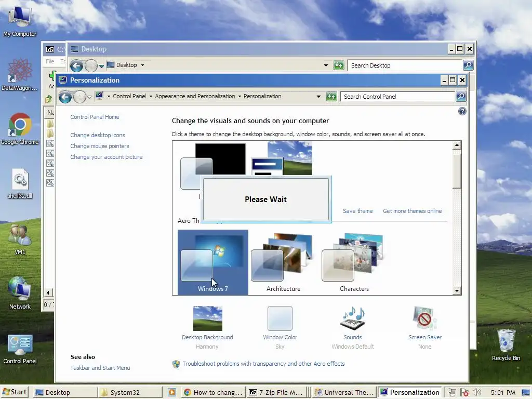This screenshot has width=532, height=399.
Task: Open File menu in 7-Zip window
Action: tap(50, 61)
